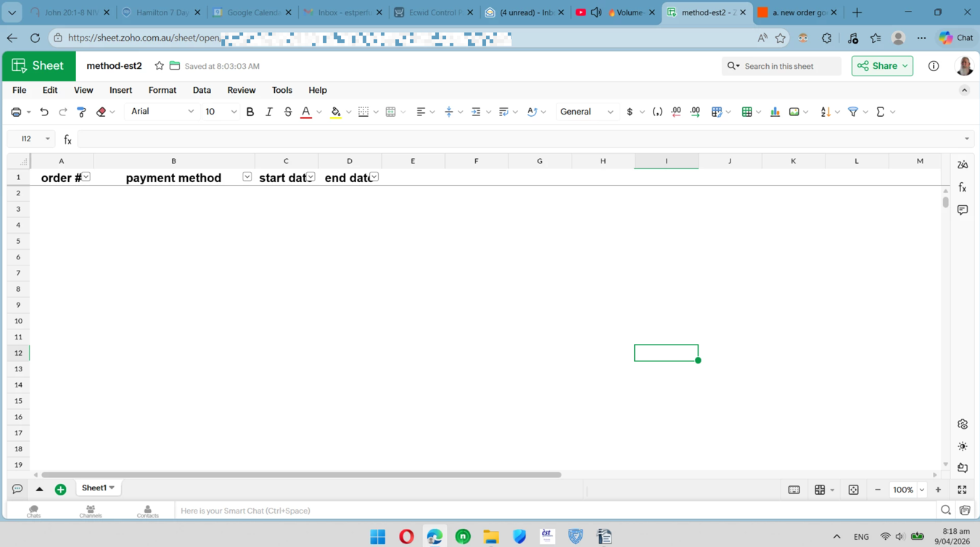The height and width of the screenshot is (547, 980).
Task: Click the Sort A-Z icon
Action: pos(825,112)
